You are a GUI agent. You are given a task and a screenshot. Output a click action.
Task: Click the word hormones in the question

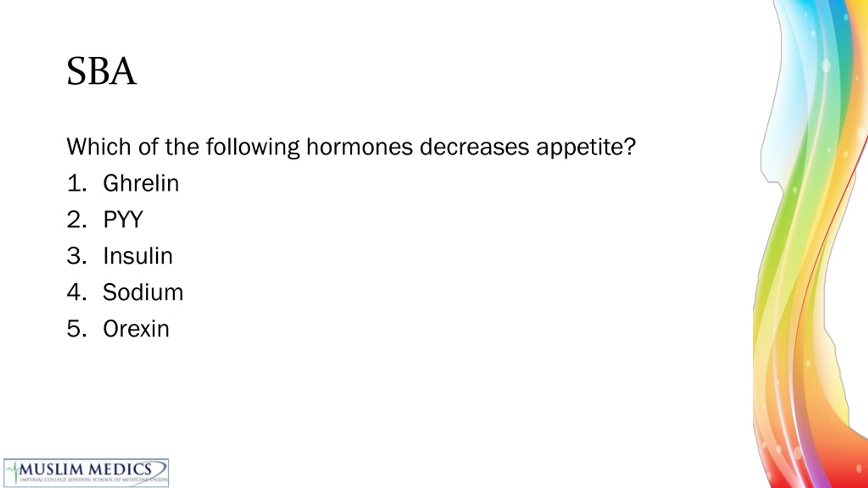click(359, 147)
